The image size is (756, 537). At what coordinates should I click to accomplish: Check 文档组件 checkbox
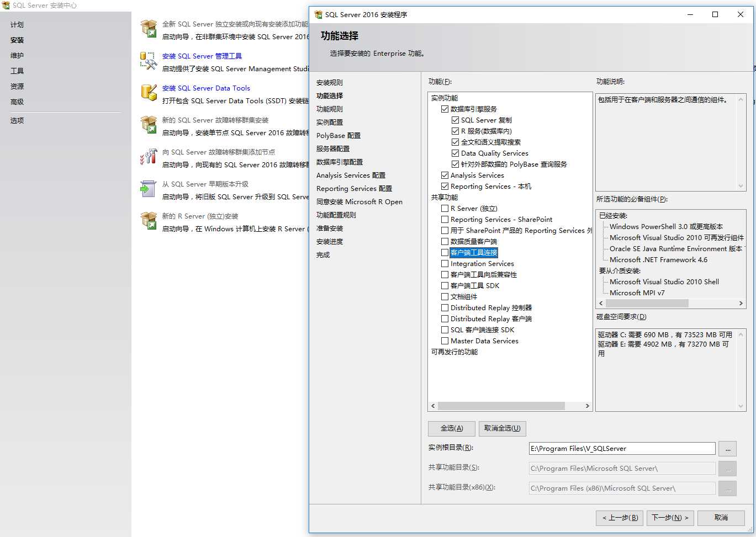pos(445,296)
